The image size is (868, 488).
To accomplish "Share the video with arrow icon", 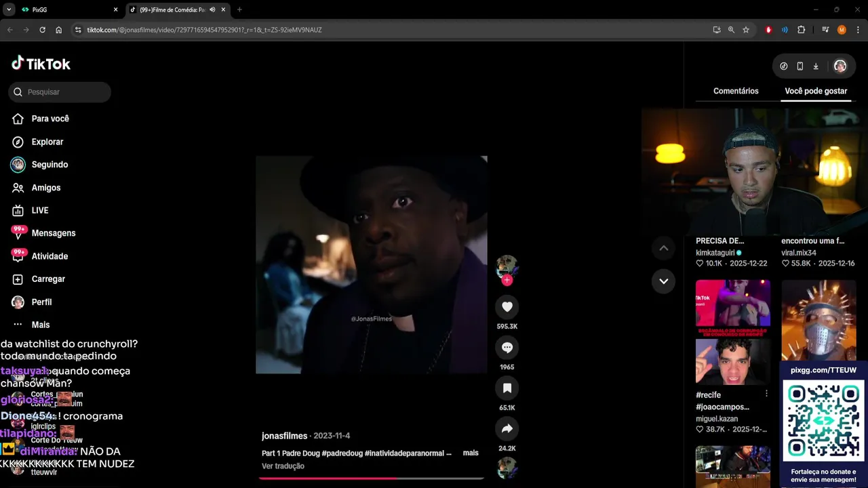I will tap(507, 429).
